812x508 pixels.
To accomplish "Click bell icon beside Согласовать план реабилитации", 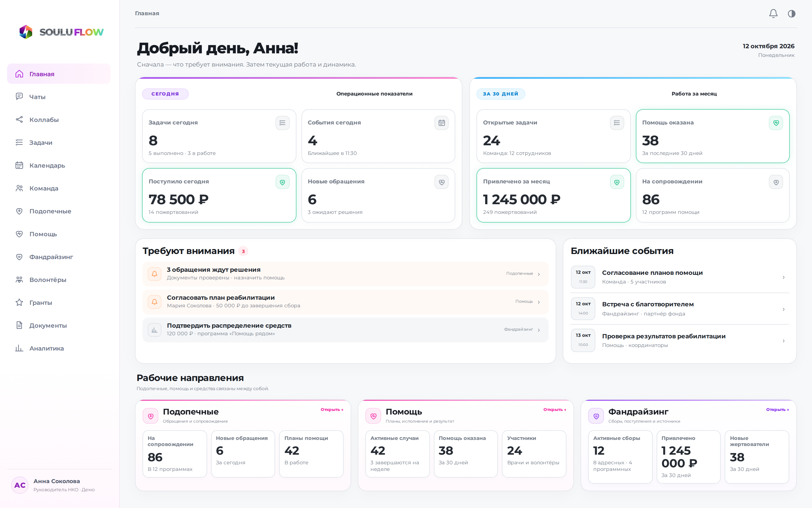I will 154,302.
